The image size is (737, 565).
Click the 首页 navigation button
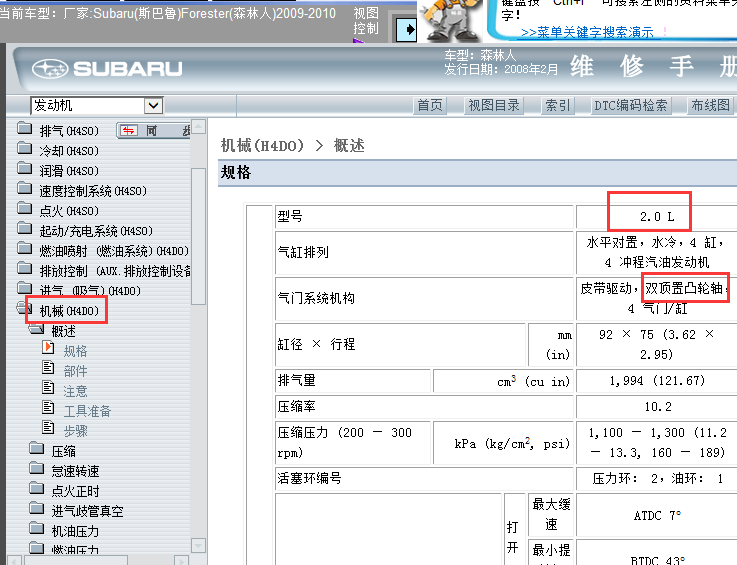430,105
